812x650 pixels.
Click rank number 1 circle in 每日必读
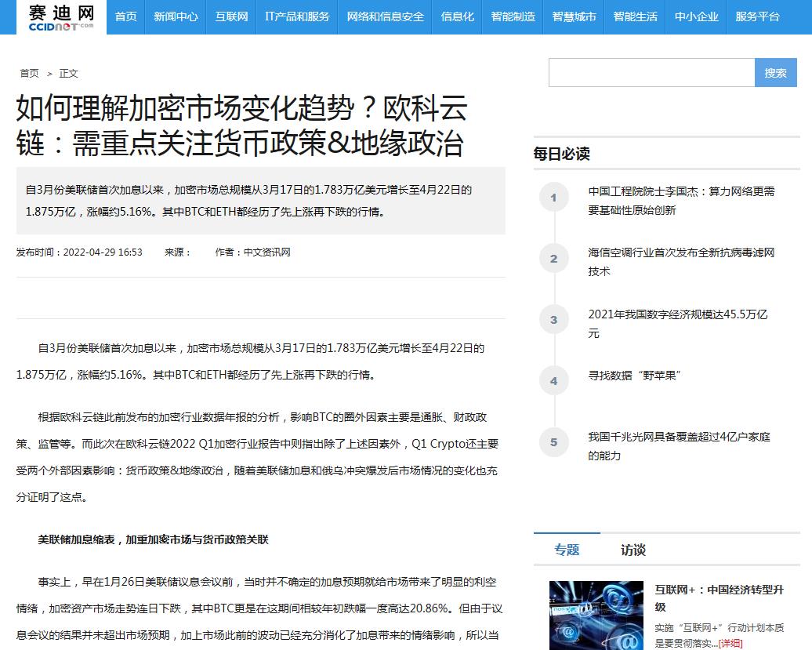click(553, 198)
